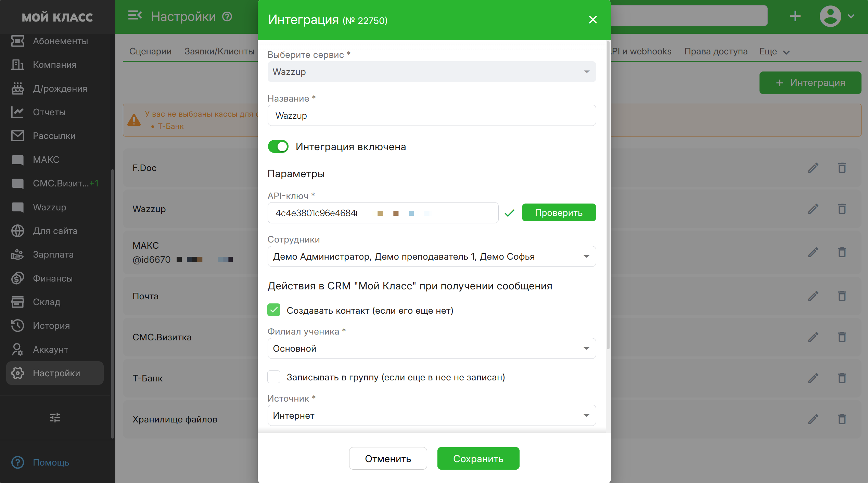Image resolution: width=868 pixels, height=483 pixels.
Task: Open Склад storage icon
Action: point(17,302)
